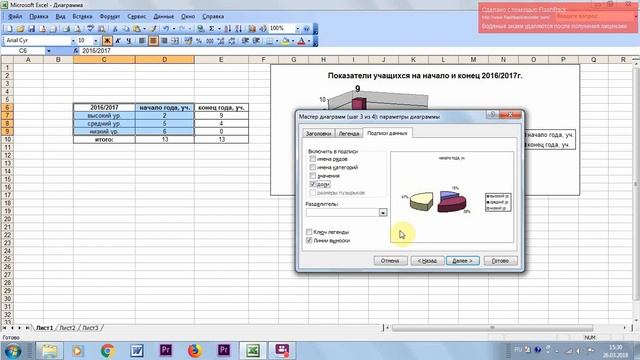
Task: Cut selection with scissors icon
Action: pos(115,29)
